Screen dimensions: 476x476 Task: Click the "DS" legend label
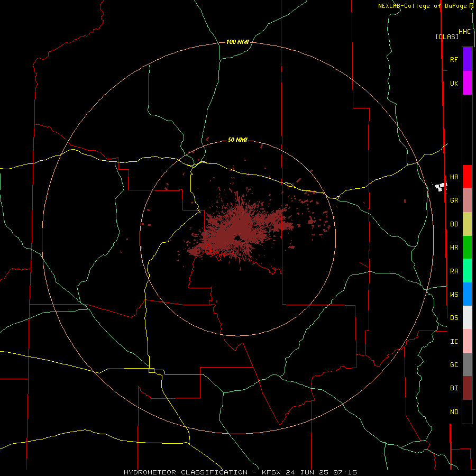click(454, 318)
